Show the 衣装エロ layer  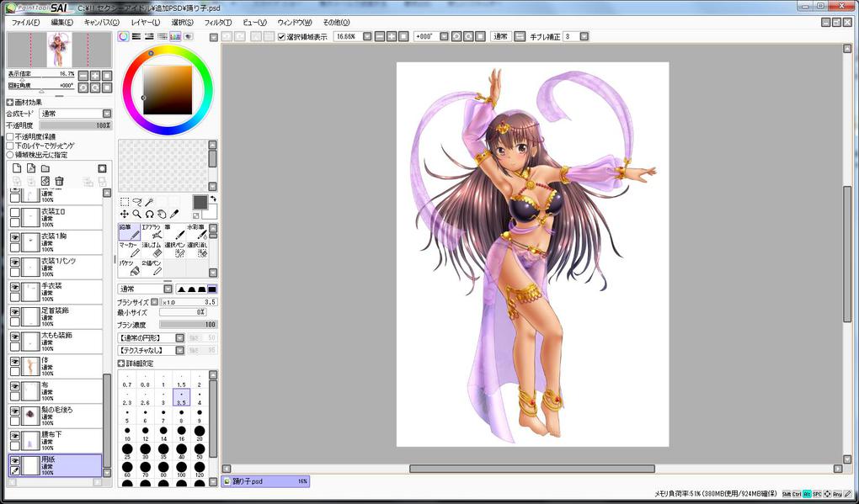point(15,214)
